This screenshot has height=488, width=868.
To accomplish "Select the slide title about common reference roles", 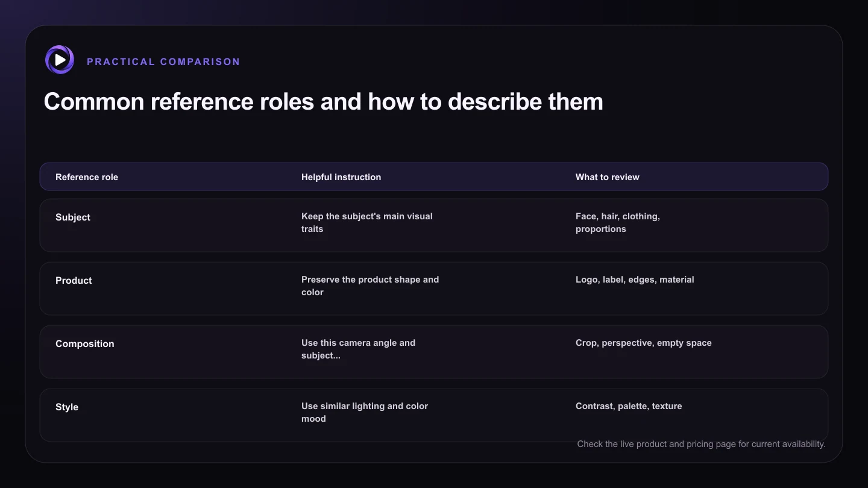I will (x=323, y=101).
